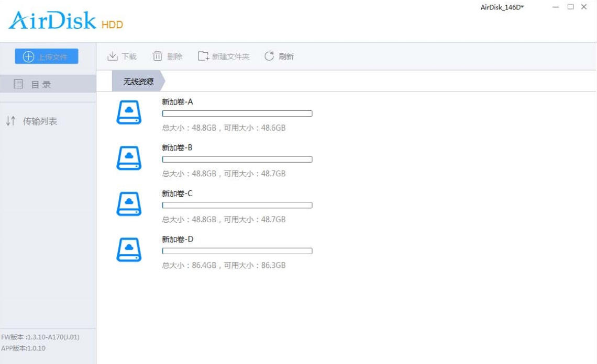The height and width of the screenshot is (364, 597).
Task: Click 新加卷-D capacity progress bar
Action: coord(237,252)
